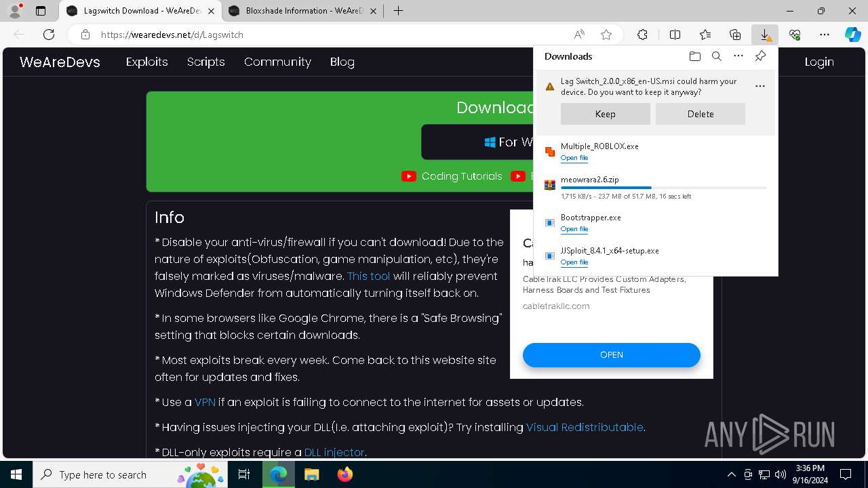This screenshot has height=488, width=868.
Task: Open the Coding Tutorials YouTube link
Action: click(x=452, y=176)
